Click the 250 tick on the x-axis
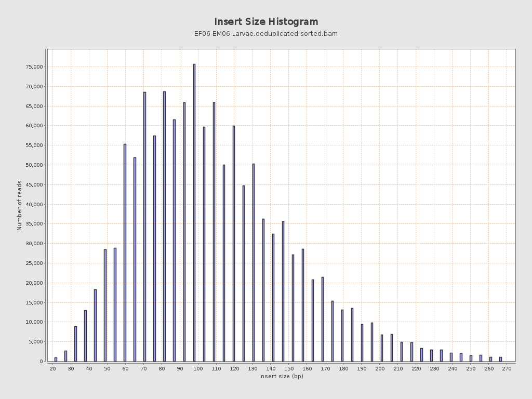Image resolution: width=532 pixels, height=399 pixels. pos(470,369)
